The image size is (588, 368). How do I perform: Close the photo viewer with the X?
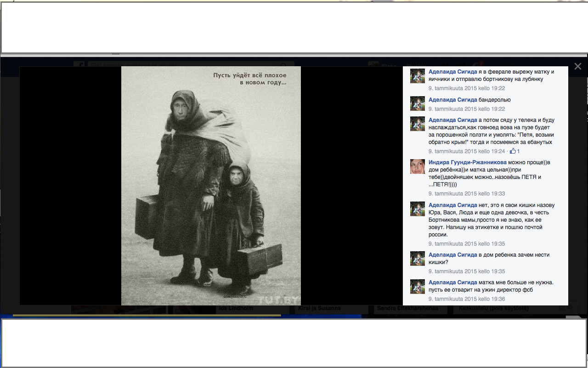click(578, 66)
